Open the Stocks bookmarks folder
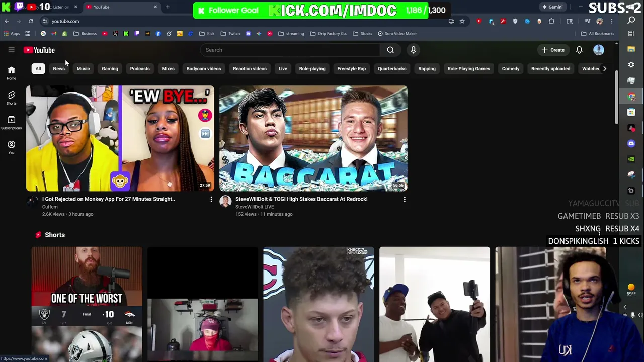The image size is (644, 362). point(362,34)
